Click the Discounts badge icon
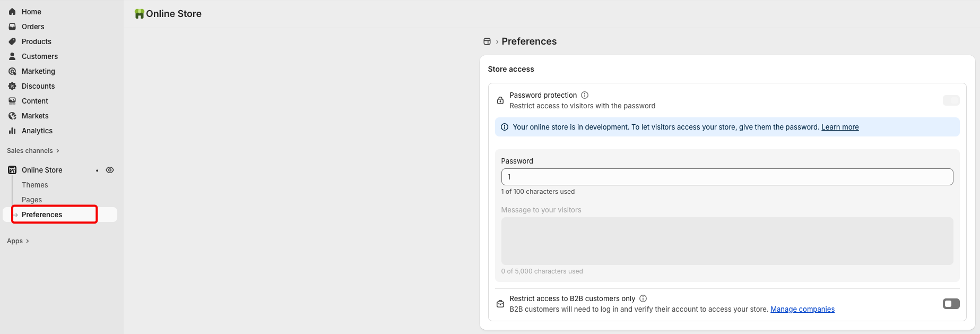This screenshot has width=980, height=334. (12, 86)
